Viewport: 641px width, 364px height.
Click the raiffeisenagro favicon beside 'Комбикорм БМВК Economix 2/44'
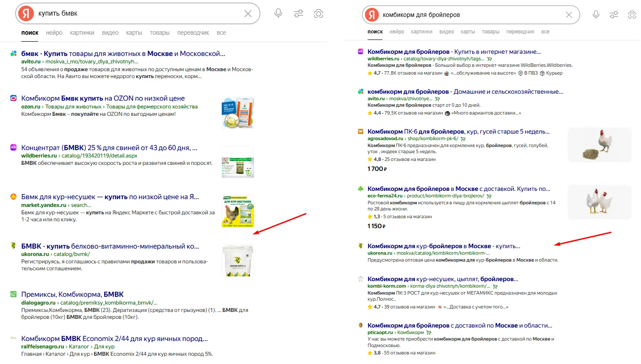[x=13, y=338]
